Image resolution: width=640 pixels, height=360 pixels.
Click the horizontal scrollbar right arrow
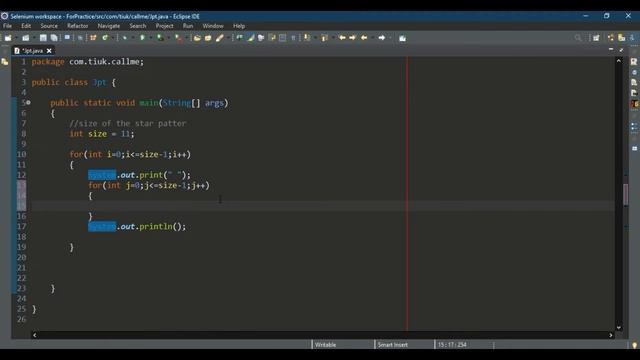coord(611,335)
